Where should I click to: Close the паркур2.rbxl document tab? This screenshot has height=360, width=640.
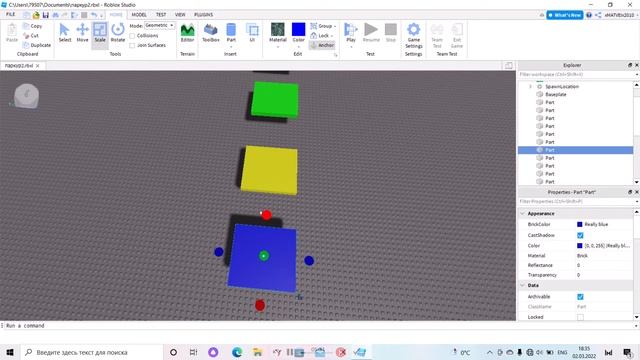tap(38, 66)
